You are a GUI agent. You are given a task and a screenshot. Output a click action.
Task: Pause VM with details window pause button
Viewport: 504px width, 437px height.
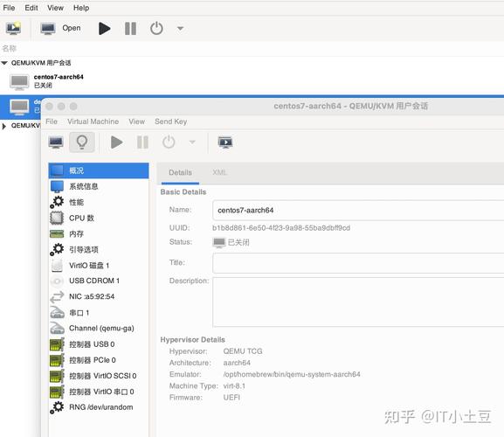[142, 142]
